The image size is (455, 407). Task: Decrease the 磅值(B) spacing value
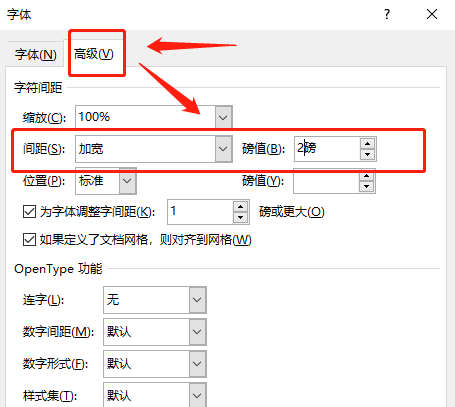coord(368,154)
